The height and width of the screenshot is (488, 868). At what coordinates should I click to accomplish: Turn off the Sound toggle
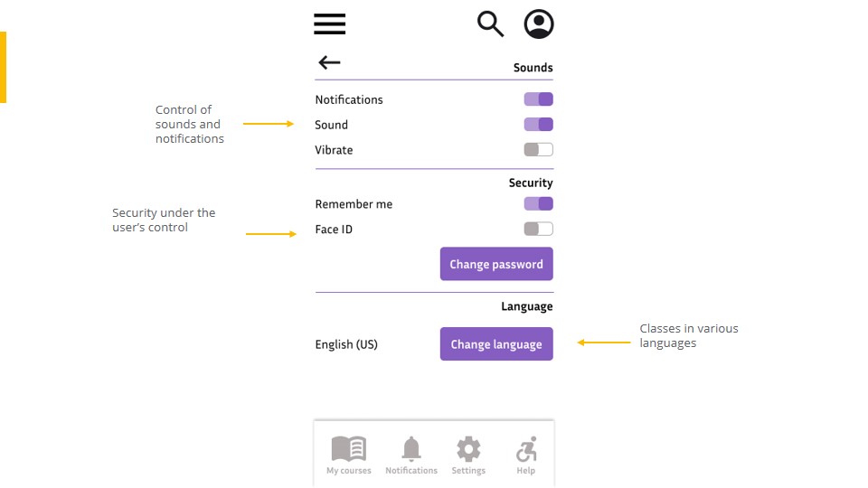[x=538, y=125]
